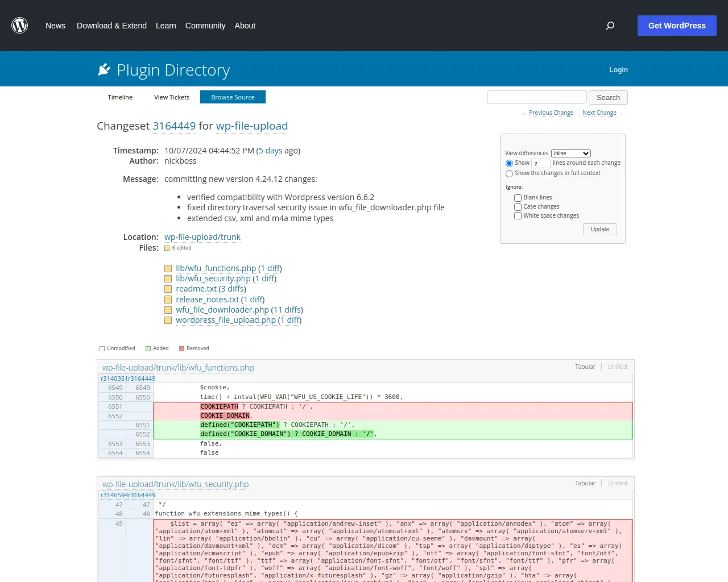Viewport: 728px width, 582px height.
Task: Click file icon next to release_notes.txt
Action: coord(168,300)
